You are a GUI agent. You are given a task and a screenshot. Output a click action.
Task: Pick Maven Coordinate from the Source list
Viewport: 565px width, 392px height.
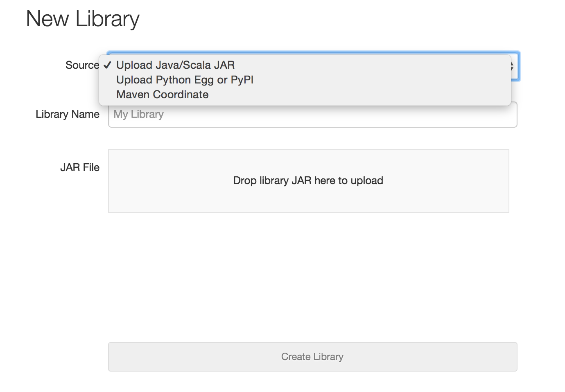coord(162,95)
